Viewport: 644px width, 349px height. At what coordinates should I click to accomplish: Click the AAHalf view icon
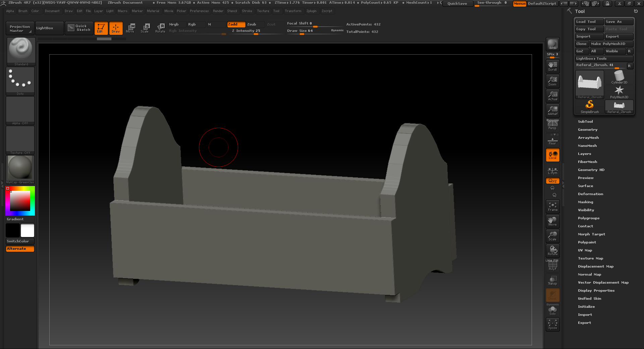pos(552,110)
